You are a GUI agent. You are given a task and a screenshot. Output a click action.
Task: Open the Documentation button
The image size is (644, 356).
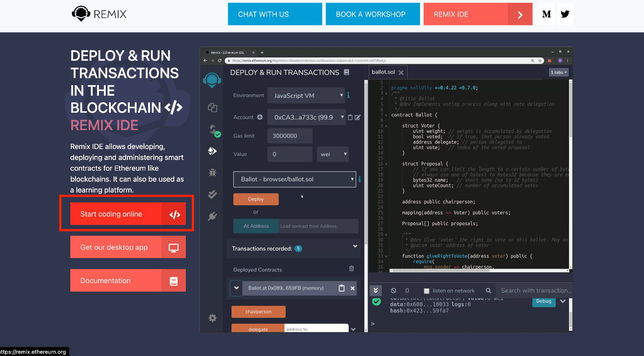128,281
